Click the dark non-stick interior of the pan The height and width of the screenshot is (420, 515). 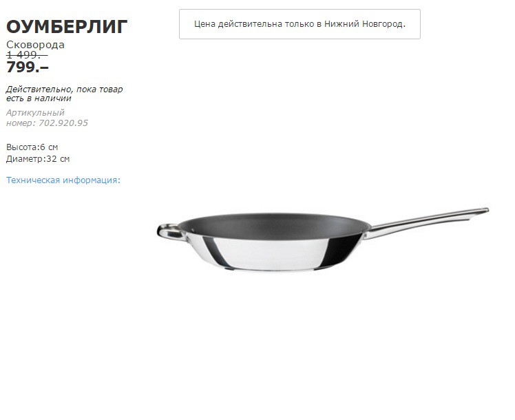click(x=274, y=226)
